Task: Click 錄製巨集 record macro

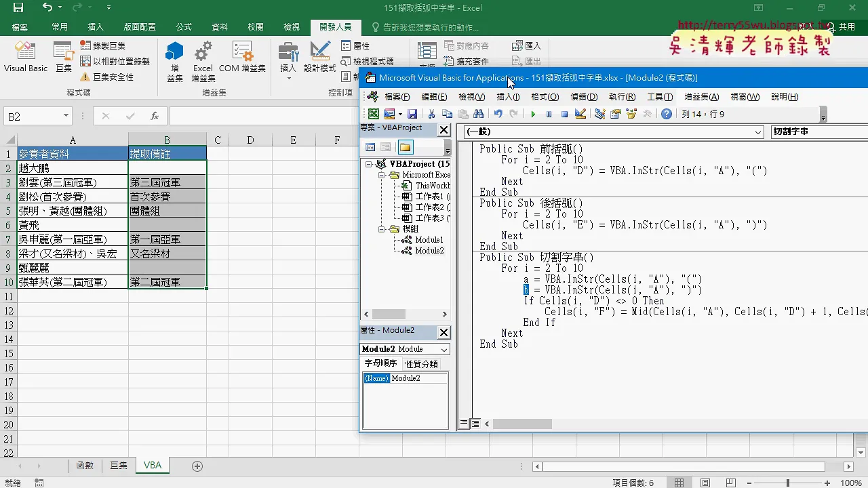Action: coord(103,45)
